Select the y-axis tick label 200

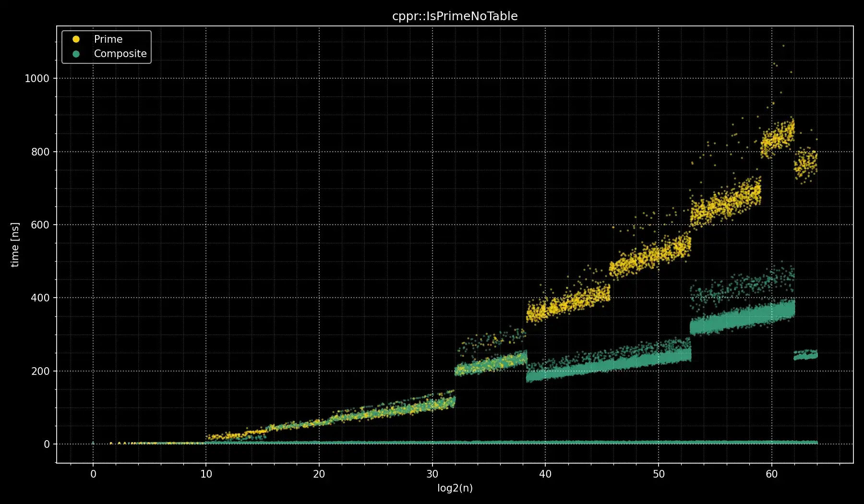tap(40, 371)
